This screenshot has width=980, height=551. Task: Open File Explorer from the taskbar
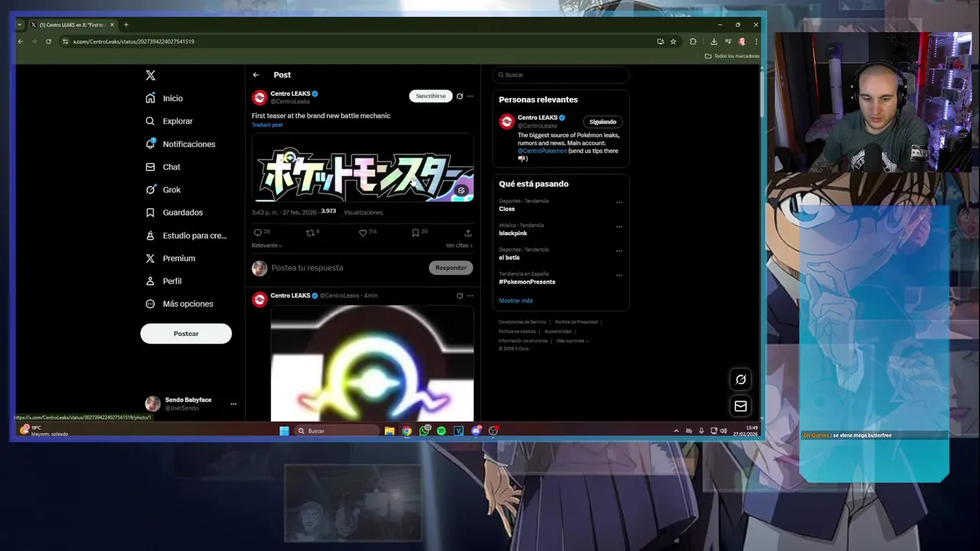point(389,431)
